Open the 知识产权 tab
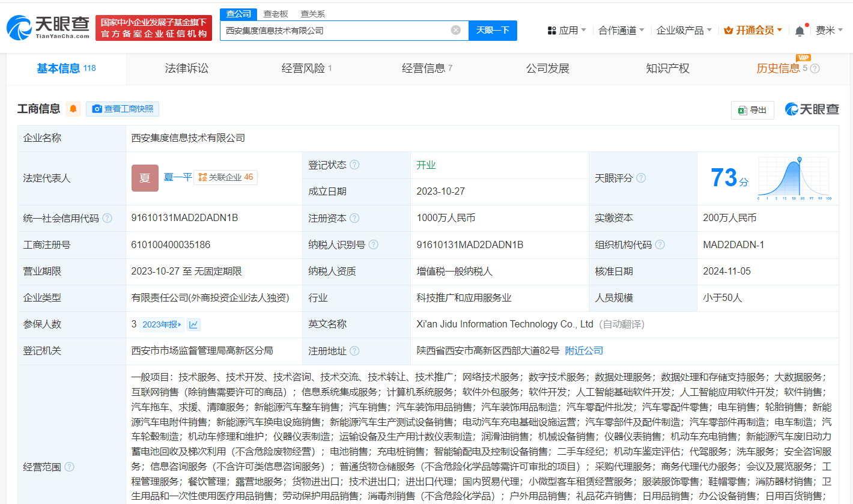853x504 pixels. coord(667,68)
